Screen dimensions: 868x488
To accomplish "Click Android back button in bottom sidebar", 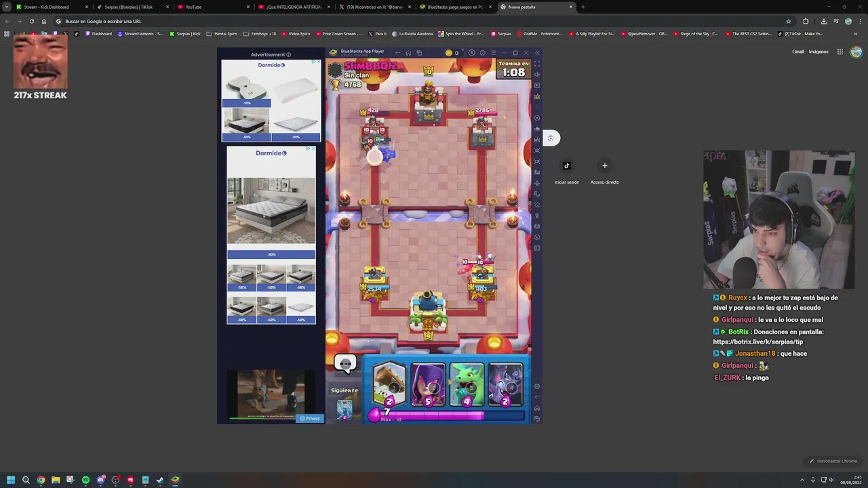I will pos(537,397).
